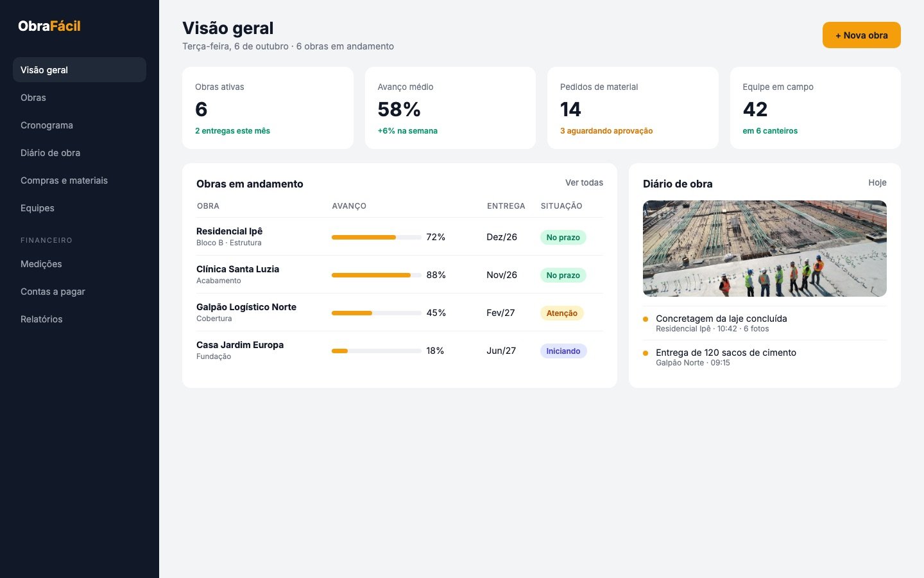Image resolution: width=924 pixels, height=578 pixels.
Task: Click the Jun/27 delivery date
Action: [x=501, y=351]
